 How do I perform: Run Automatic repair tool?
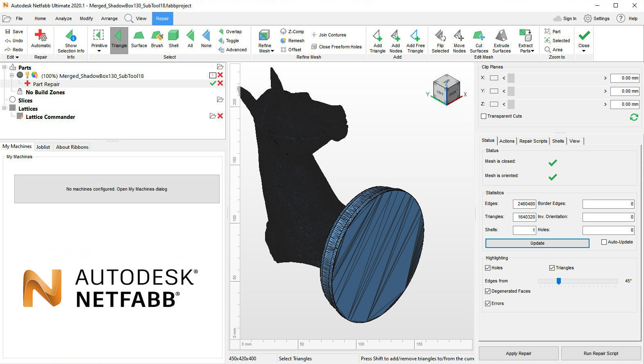41,39
